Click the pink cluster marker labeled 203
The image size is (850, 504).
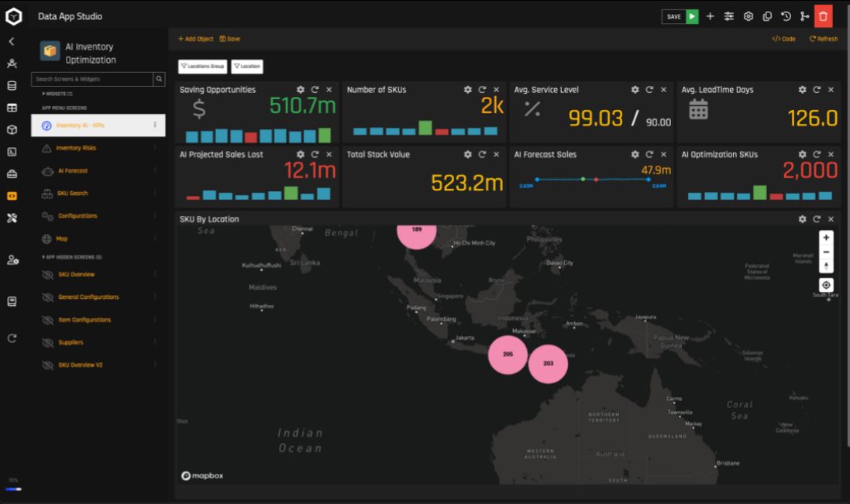[548, 364]
